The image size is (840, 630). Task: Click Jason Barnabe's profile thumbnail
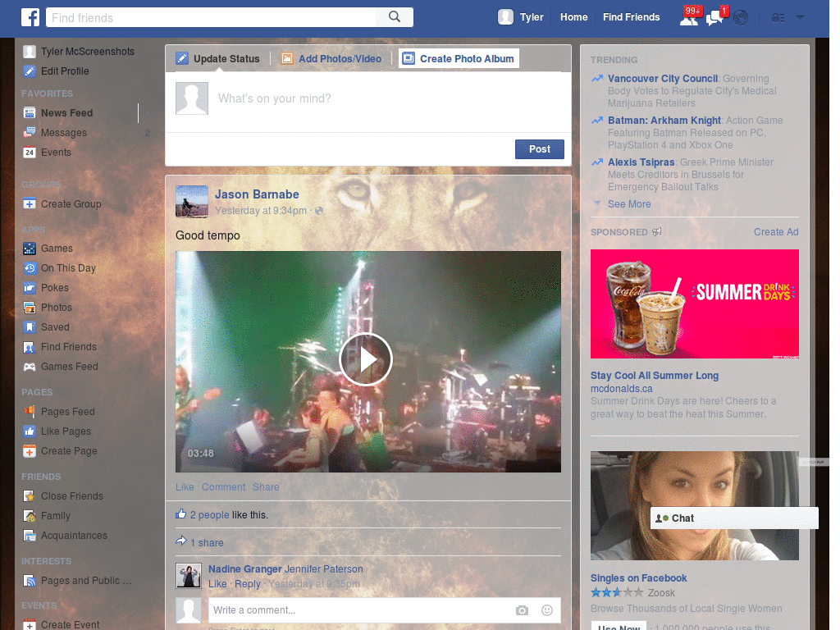point(192,202)
